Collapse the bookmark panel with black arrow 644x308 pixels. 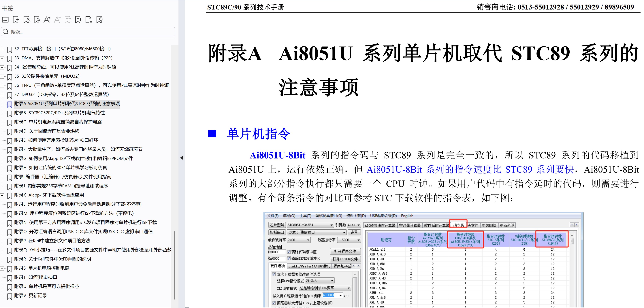tap(182, 158)
